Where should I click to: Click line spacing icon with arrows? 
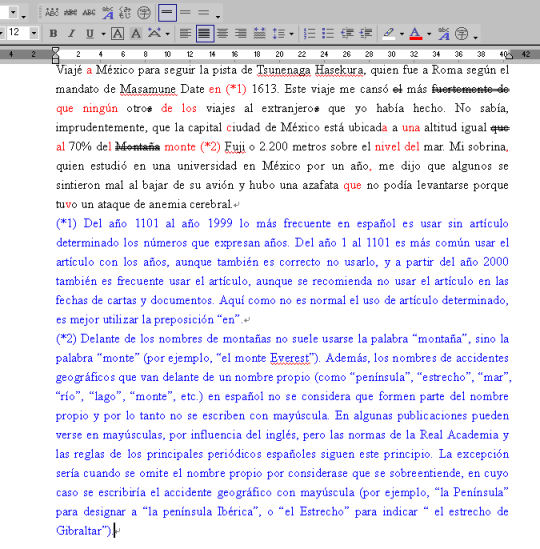[x=278, y=34]
